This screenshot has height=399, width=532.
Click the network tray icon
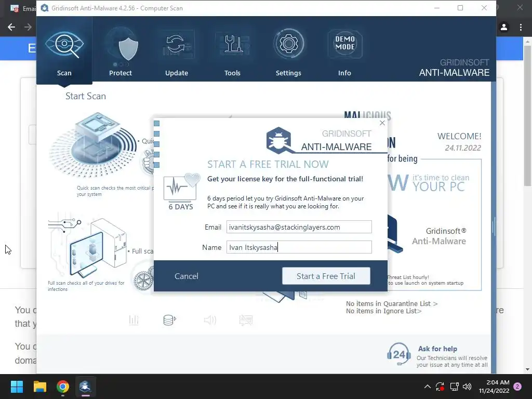[454, 387]
